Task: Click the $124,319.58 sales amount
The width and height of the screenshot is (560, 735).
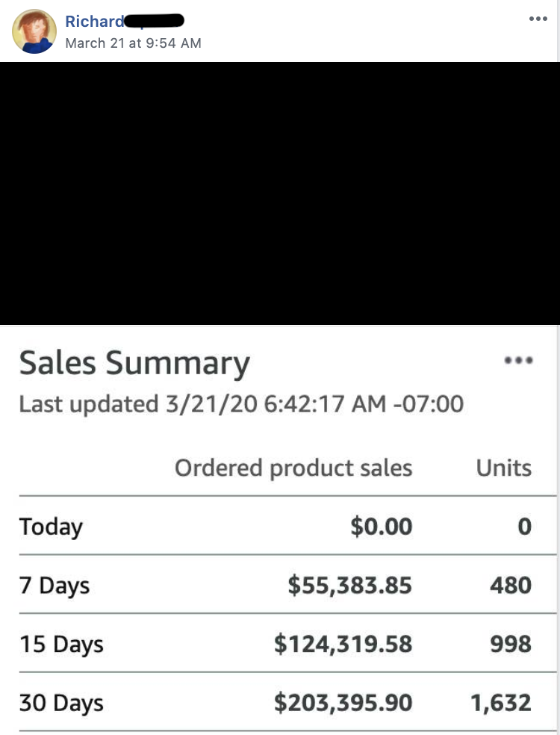Action: click(343, 644)
